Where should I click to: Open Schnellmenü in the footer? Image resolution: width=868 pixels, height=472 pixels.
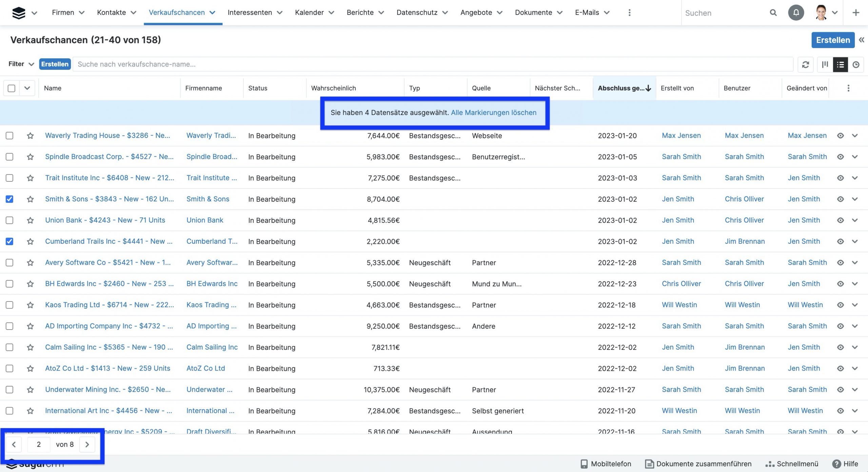pyautogui.click(x=792, y=464)
